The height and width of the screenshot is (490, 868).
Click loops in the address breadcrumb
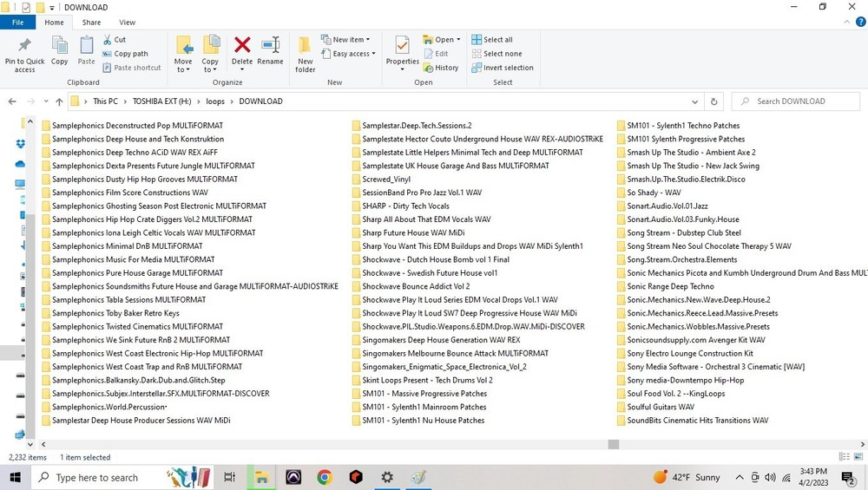pos(215,101)
